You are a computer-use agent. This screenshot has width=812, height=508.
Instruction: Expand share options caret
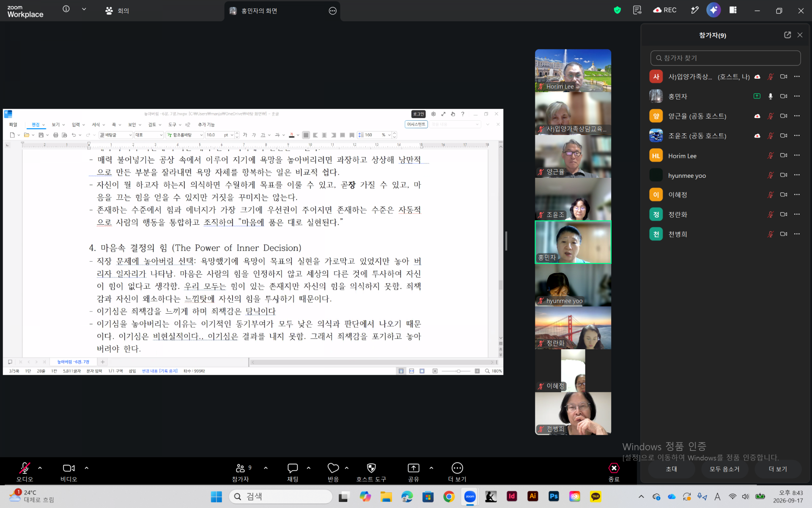(x=431, y=468)
